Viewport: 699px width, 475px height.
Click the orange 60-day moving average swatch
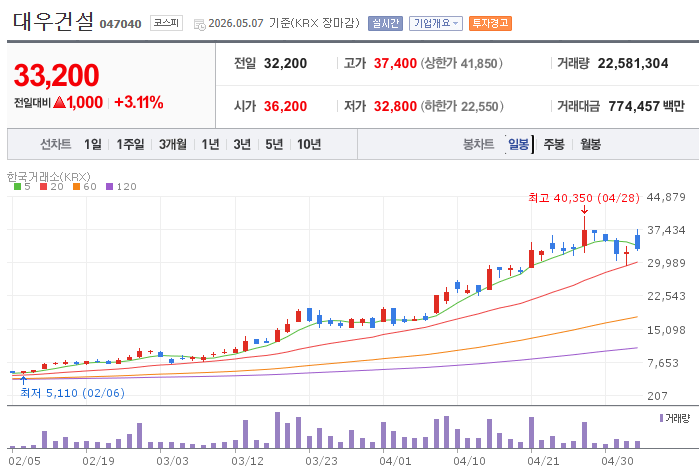coord(76,187)
